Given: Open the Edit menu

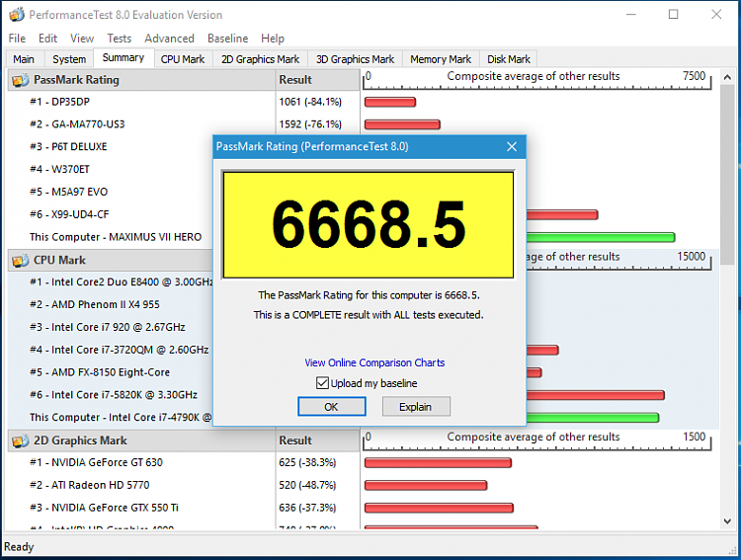Looking at the screenshot, I should coord(47,39).
